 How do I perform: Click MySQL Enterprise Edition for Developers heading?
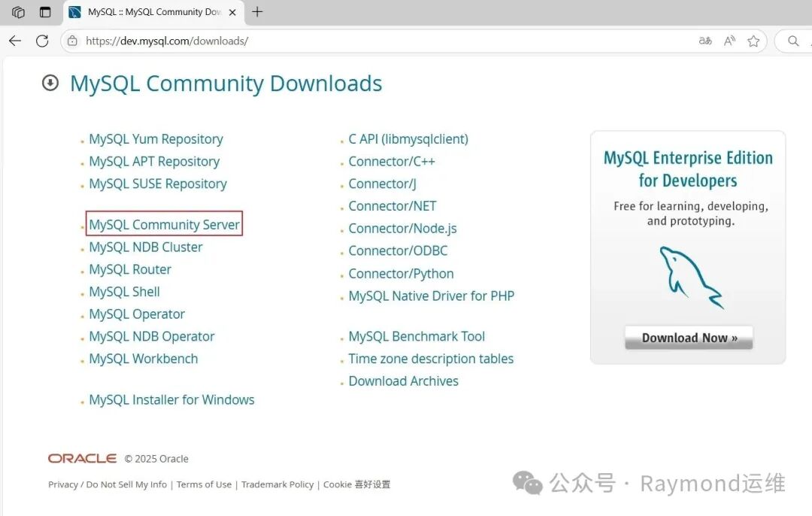point(688,169)
